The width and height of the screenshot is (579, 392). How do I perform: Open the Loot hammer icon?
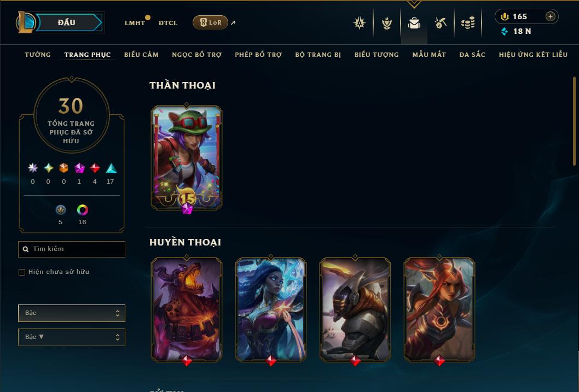[x=441, y=23]
